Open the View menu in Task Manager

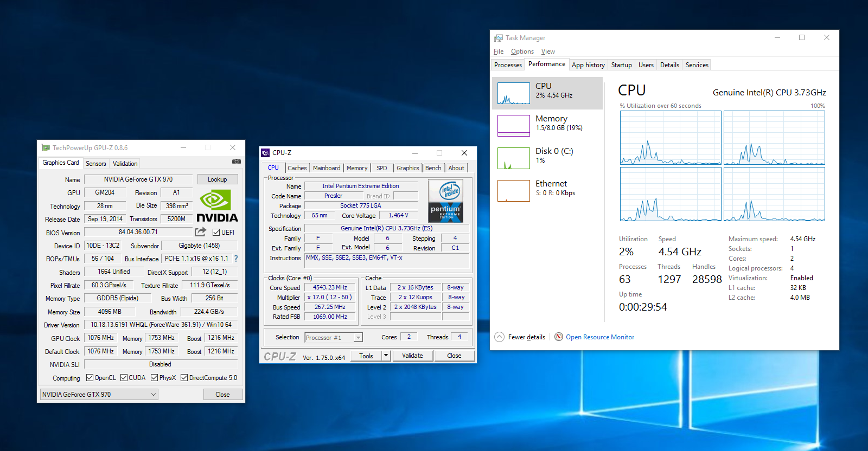click(x=548, y=51)
